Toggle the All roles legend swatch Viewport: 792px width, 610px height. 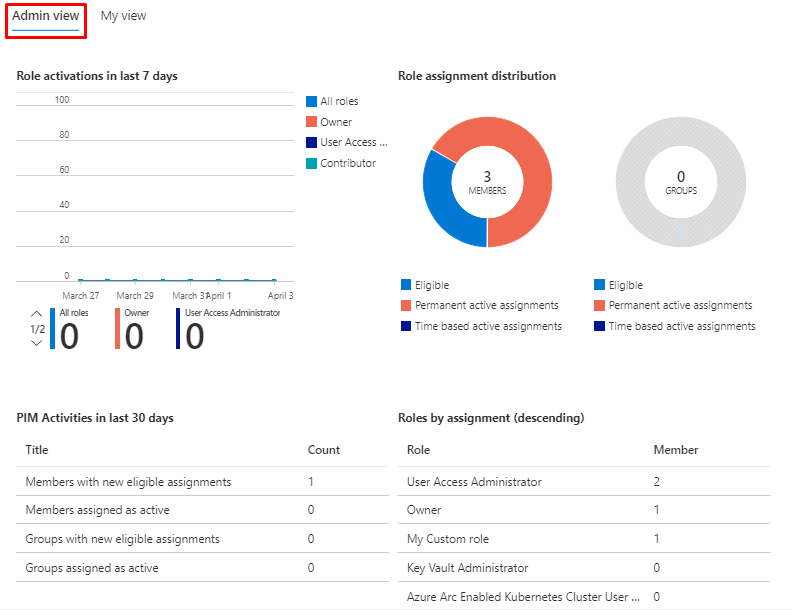(312, 101)
